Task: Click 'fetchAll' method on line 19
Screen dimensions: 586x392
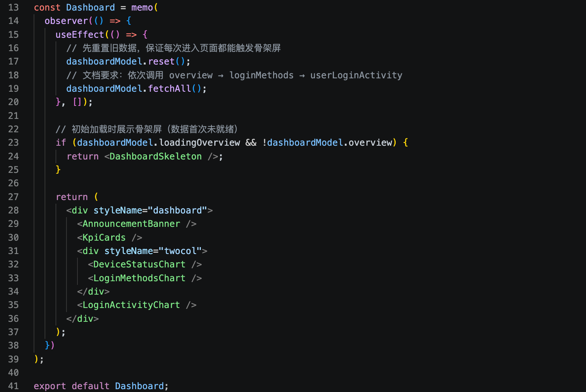Action: (x=169, y=88)
